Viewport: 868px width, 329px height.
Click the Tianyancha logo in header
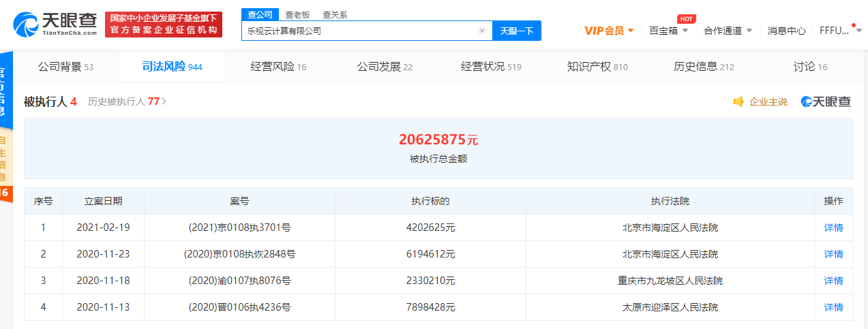pyautogui.click(x=56, y=25)
